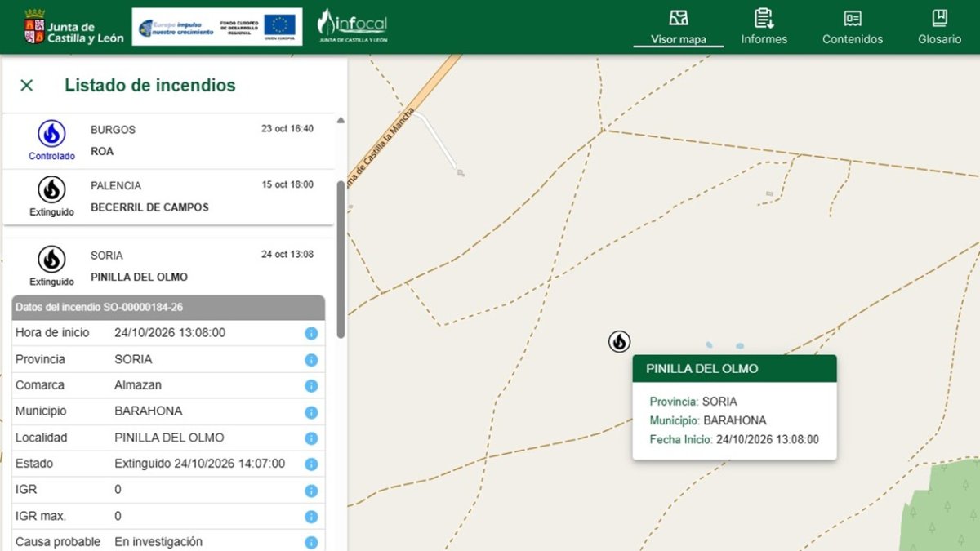Click the European Union funding banner
The image size is (980, 551).
(x=216, y=27)
